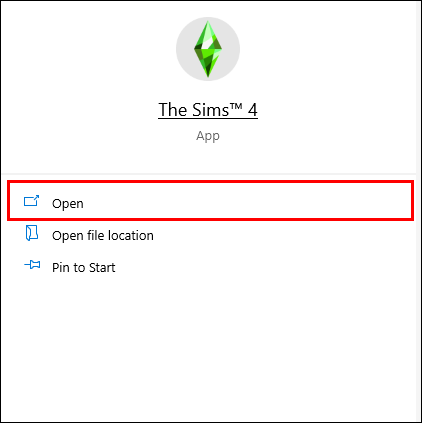Click the App label under the title

[x=208, y=136]
